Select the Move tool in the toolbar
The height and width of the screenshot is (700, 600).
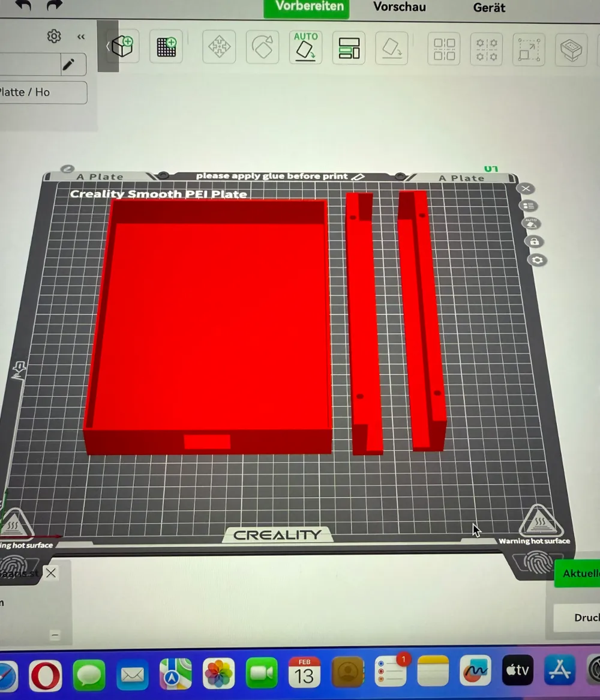point(219,47)
